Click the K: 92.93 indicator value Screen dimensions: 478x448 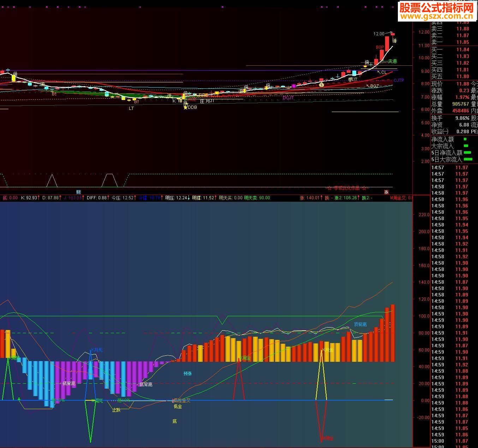tap(30, 198)
